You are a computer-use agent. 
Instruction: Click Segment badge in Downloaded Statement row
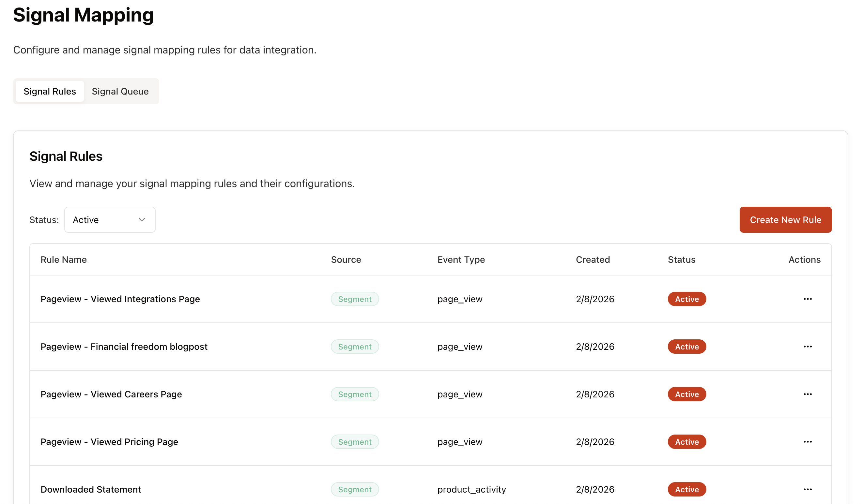coord(355,489)
